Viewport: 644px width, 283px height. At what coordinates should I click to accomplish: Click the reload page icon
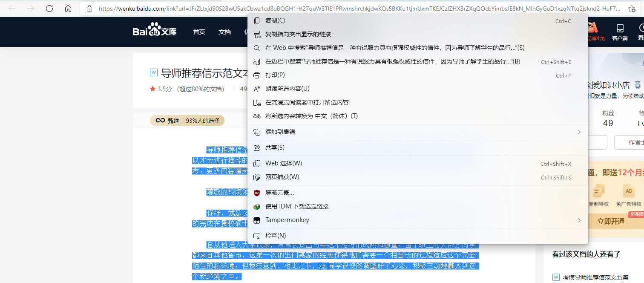(x=49, y=8)
